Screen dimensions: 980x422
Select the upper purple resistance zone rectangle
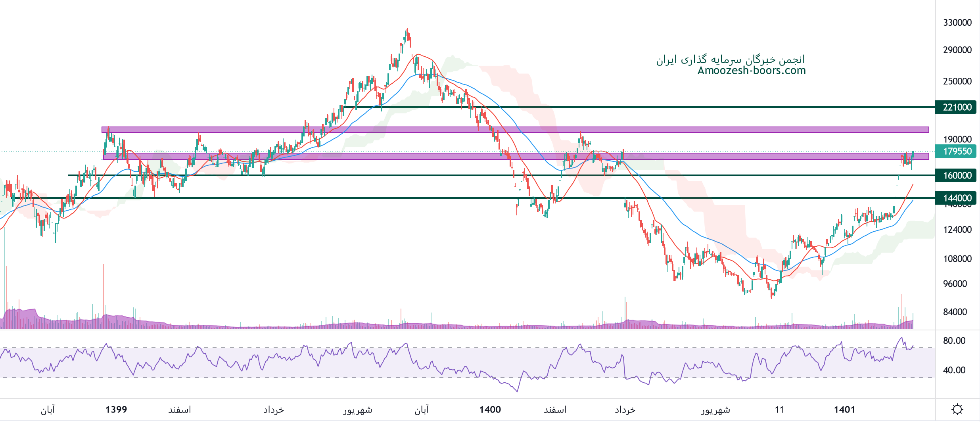[515, 130]
